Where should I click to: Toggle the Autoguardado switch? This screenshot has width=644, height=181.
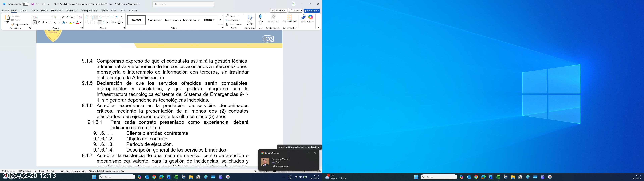(25, 4)
